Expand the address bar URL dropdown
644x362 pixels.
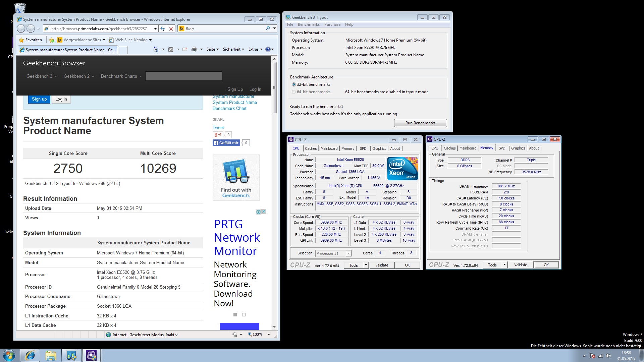(155, 29)
